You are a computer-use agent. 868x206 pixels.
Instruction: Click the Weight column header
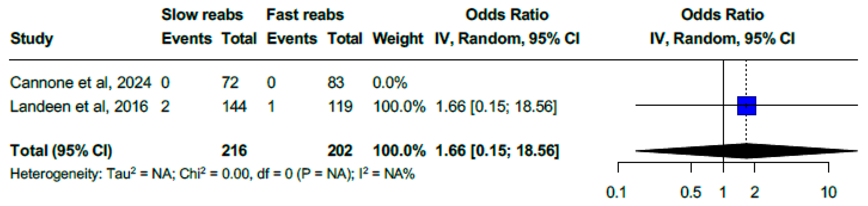pyautogui.click(x=398, y=39)
